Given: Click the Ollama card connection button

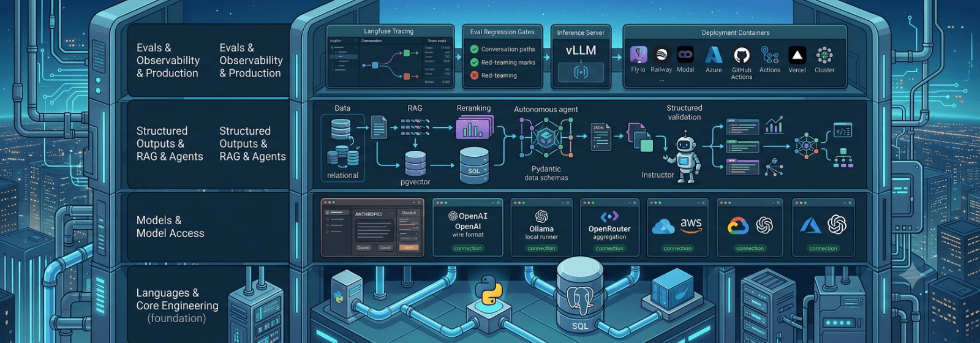Looking at the screenshot, I should pyautogui.click(x=541, y=248).
